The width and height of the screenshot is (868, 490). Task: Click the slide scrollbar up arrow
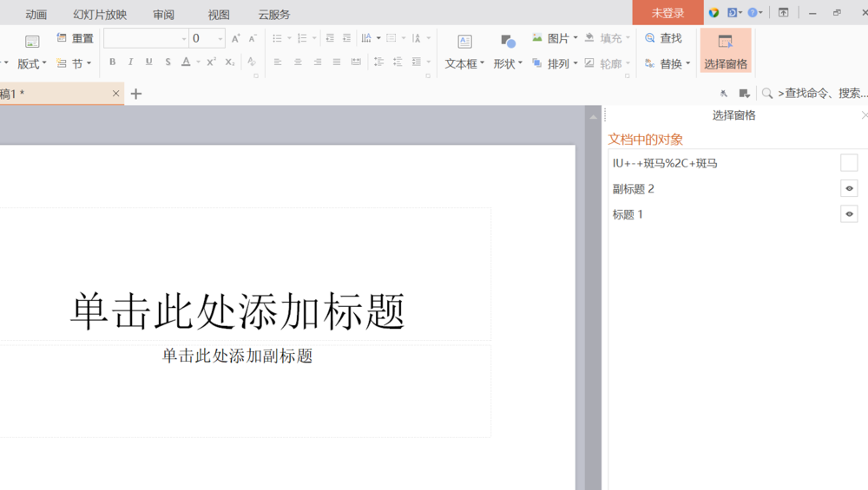click(x=593, y=117)
